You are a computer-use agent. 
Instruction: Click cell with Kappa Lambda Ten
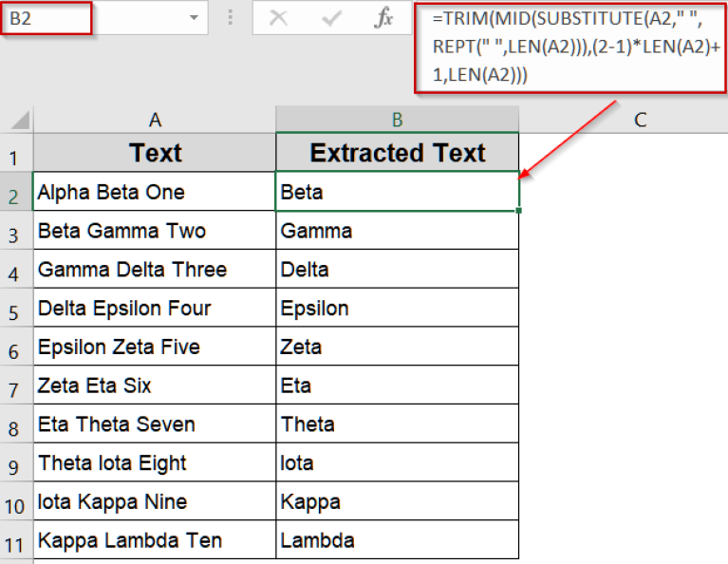[155, 541]
